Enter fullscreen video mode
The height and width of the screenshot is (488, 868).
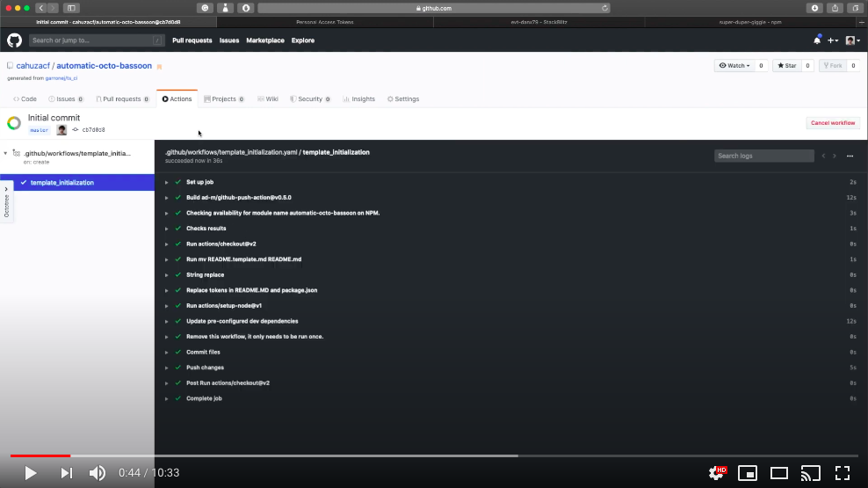tap(843, 473)
